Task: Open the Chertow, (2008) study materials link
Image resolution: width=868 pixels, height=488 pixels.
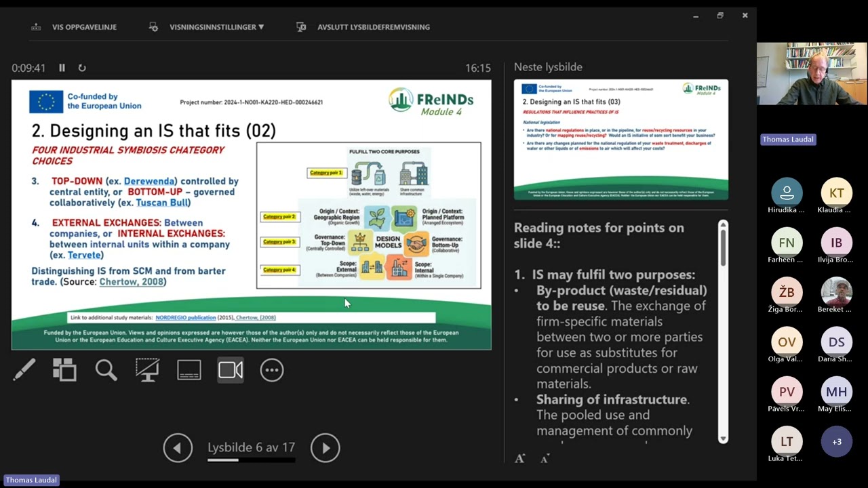Action: (256, 318)
